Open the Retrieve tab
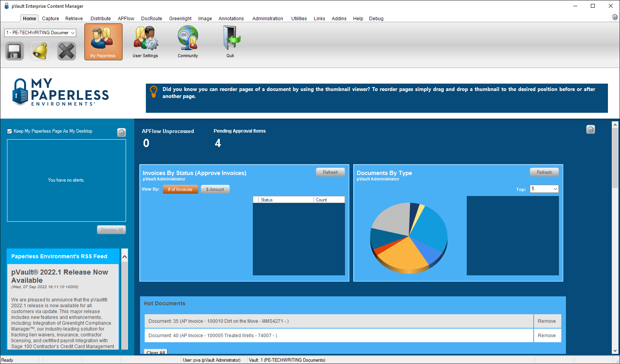This screenshot has width=620, height=364. tap(74, 18)
